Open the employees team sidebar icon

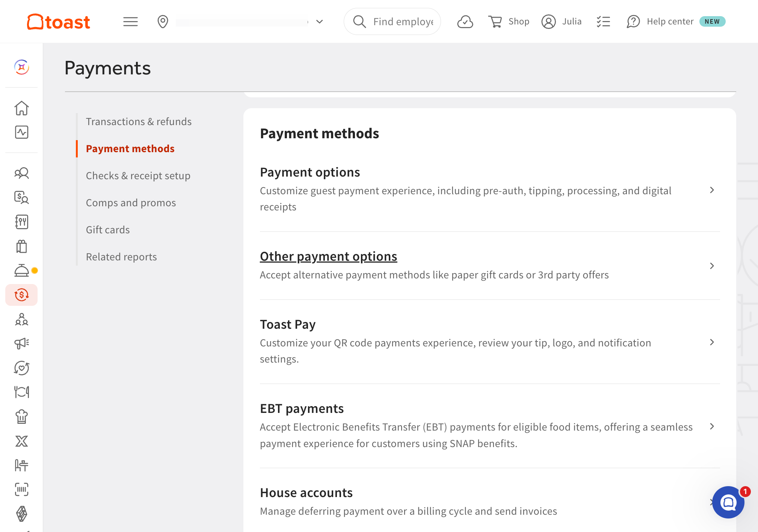coord(22,319)
